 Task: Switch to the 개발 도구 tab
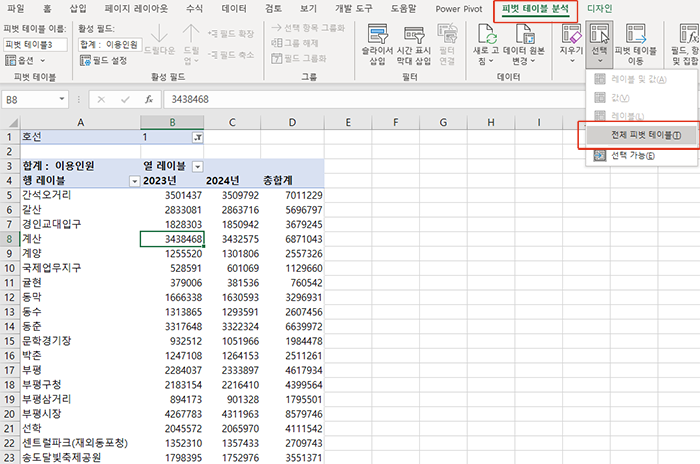(x=354, y=8)
